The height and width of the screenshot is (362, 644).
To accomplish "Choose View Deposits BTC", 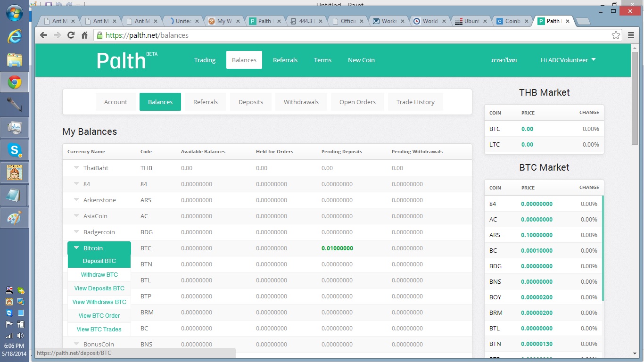I will [99, 288].
